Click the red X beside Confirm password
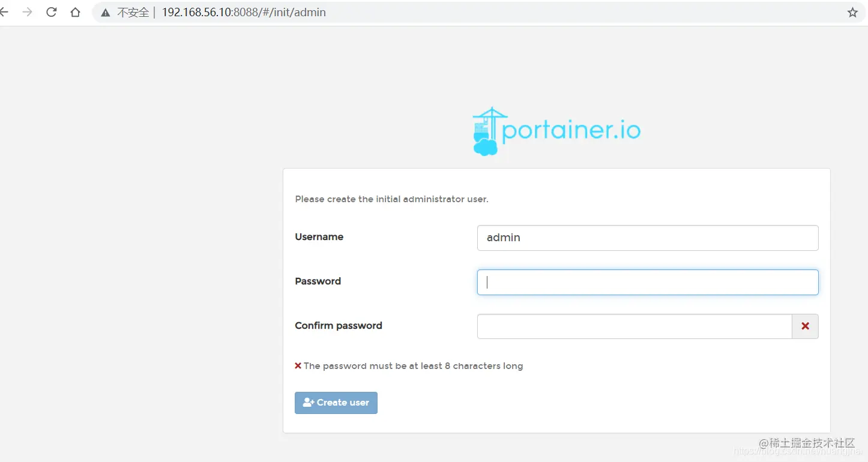 [805, 326]
